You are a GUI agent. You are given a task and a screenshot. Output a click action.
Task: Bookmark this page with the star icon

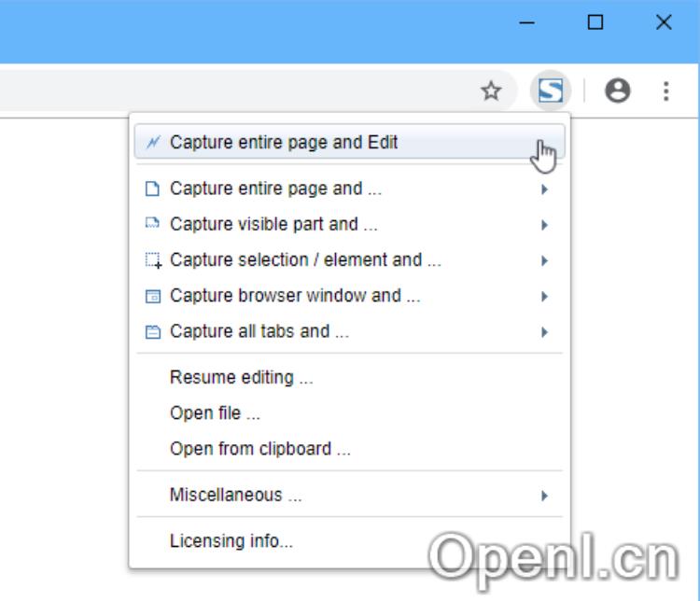(x=491, y=91)
